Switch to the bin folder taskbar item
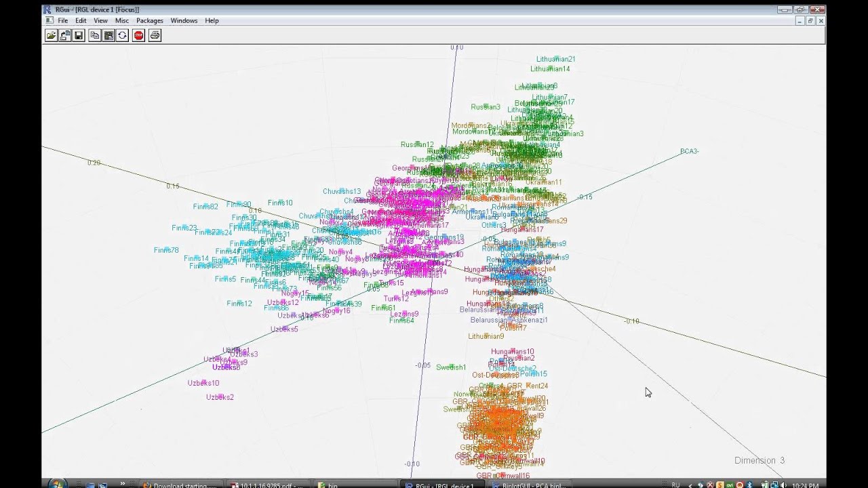The height and width of the screenshot is (488, 868). (x=355, y=485)
